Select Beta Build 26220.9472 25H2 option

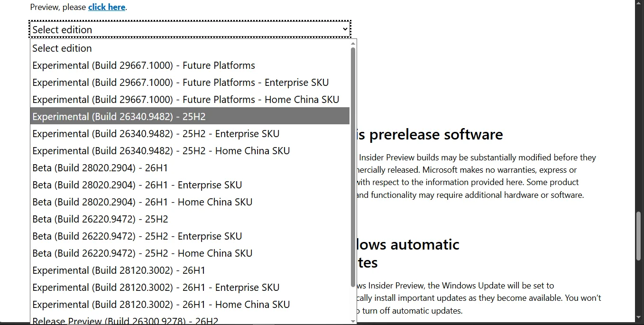click(190, 219)
